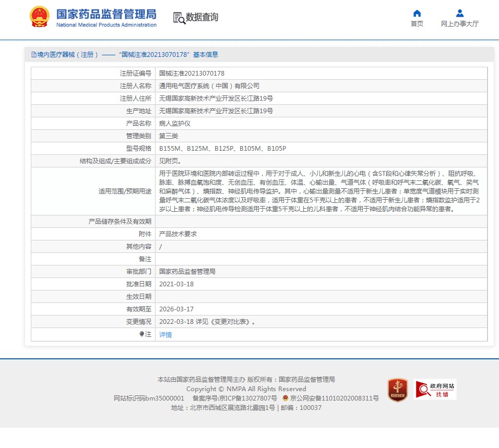Click the national emblem logo

point(40,17)
